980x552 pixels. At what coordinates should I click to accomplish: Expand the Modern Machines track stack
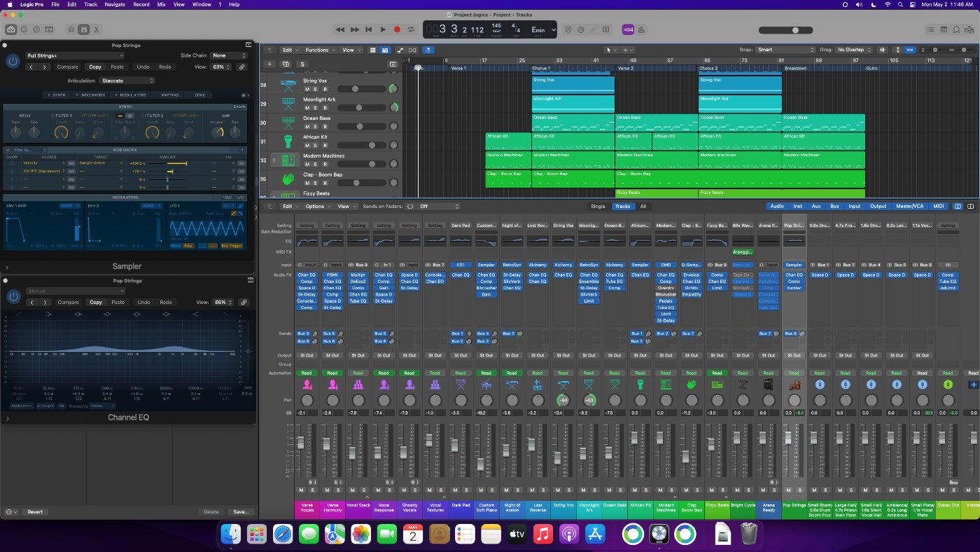point(274,160)
